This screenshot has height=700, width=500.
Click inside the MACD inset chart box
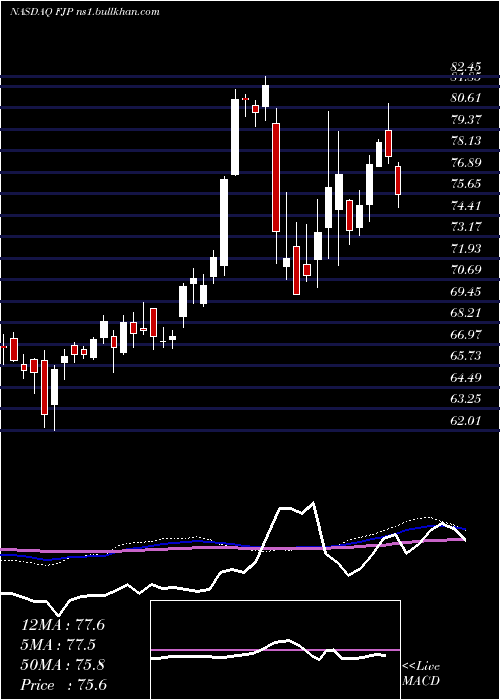275,650
